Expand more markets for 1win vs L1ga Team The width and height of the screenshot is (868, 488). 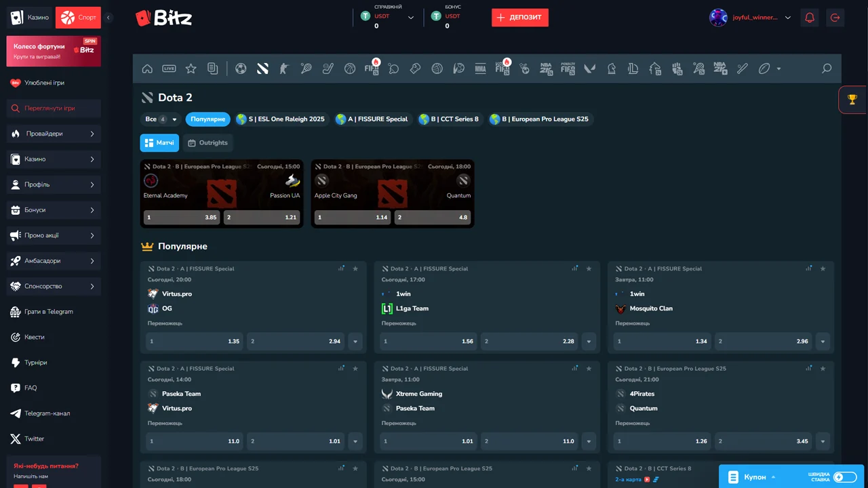[589, 342]
